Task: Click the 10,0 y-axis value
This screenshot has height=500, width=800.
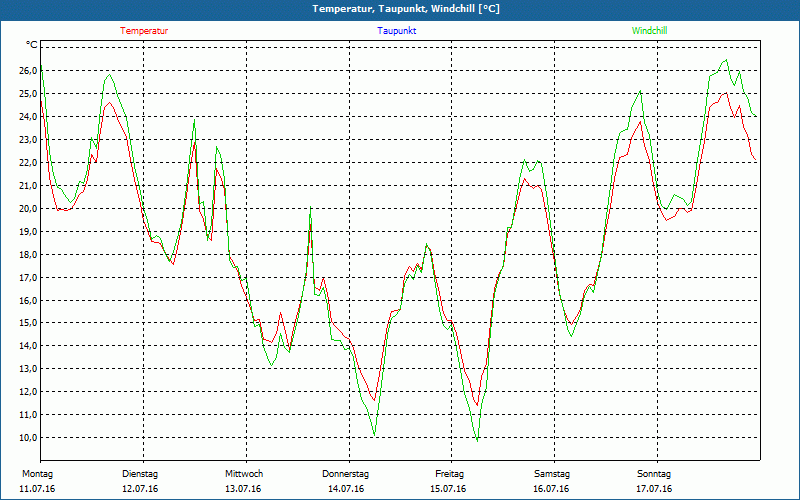Action: (x=29, y=437)
